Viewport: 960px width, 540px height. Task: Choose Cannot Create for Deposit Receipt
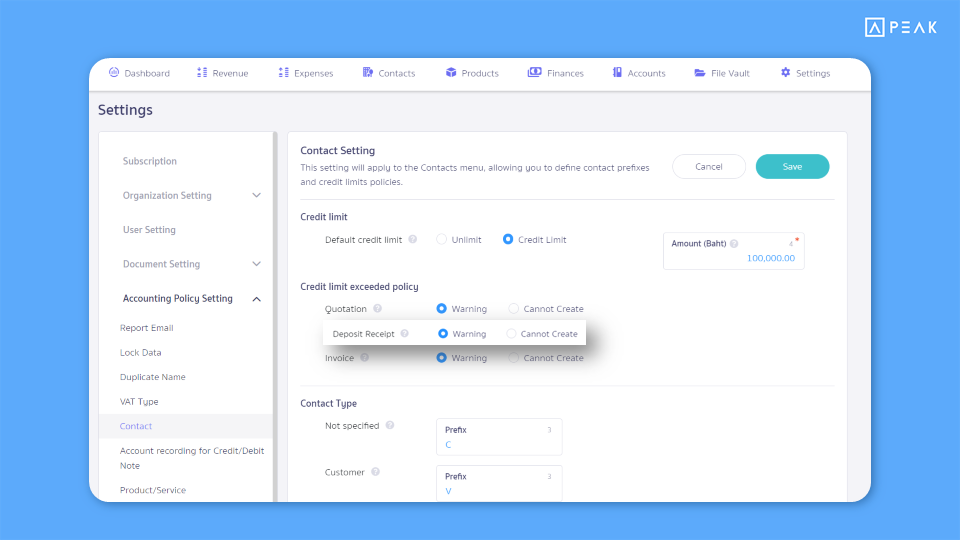pyautogui.click(x=511, y=334)
